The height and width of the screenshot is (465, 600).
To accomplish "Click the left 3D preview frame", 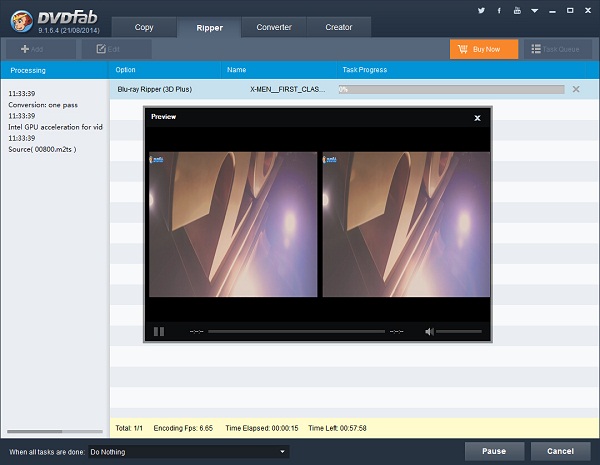I will [x=233, y=224].
